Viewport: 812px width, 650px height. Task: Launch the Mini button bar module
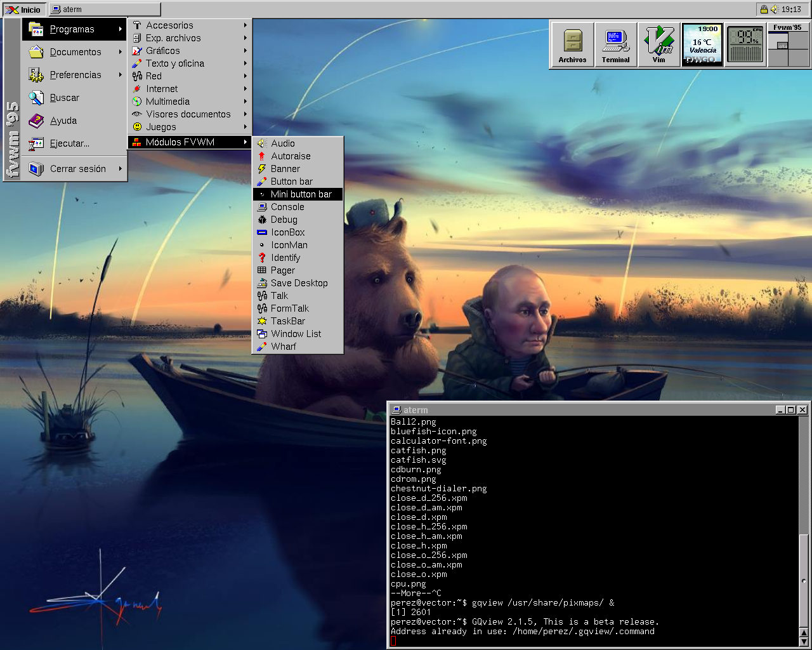coord(298,194)
